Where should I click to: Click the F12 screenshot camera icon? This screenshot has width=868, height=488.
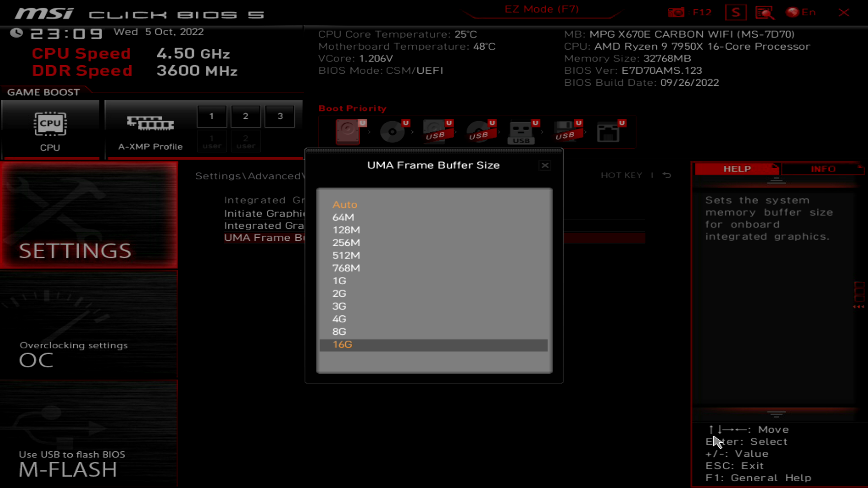coord(676,13)
